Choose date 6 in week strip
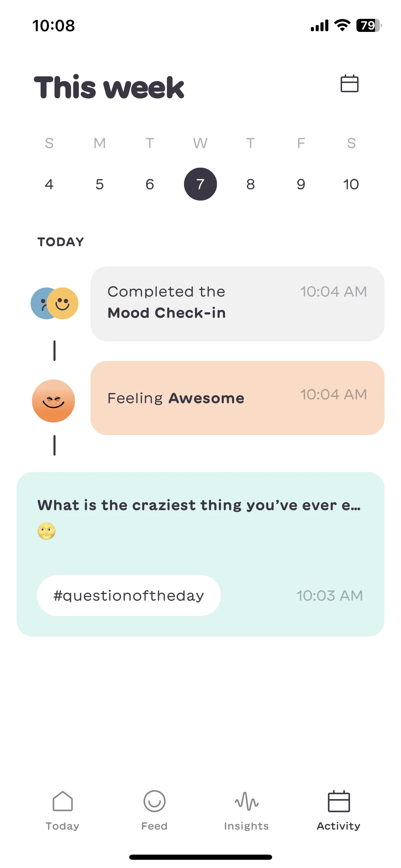Image resolution: width=401 pixels, height=868 pixels. 150,184
